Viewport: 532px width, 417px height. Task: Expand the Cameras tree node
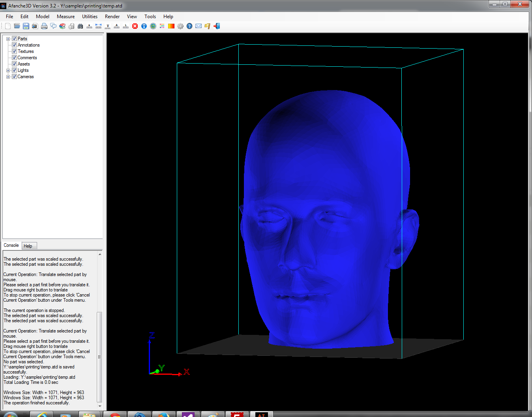point(8,77)
